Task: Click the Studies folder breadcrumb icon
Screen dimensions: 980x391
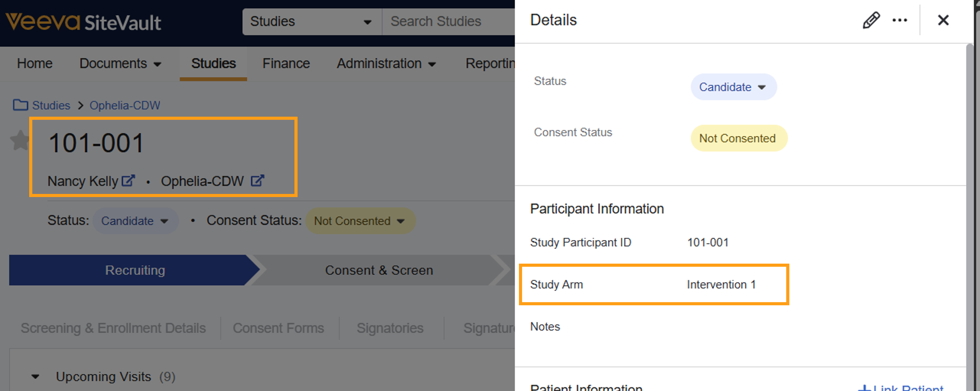Action: 20,105
